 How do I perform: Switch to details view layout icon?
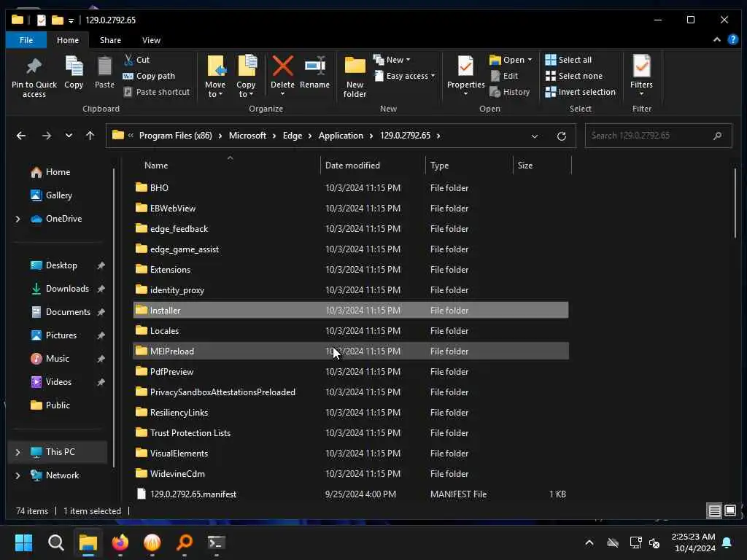click(x=714, y=511)
